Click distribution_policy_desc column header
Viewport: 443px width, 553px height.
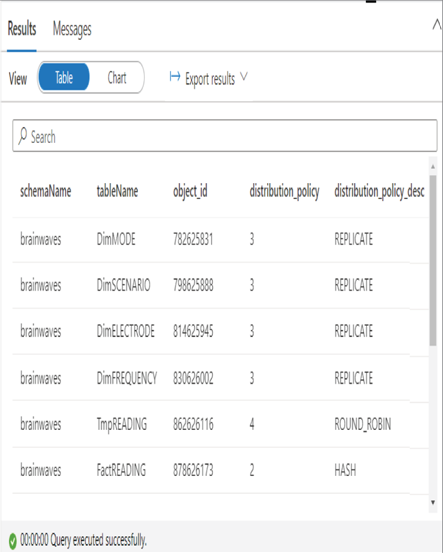point(379,192)
